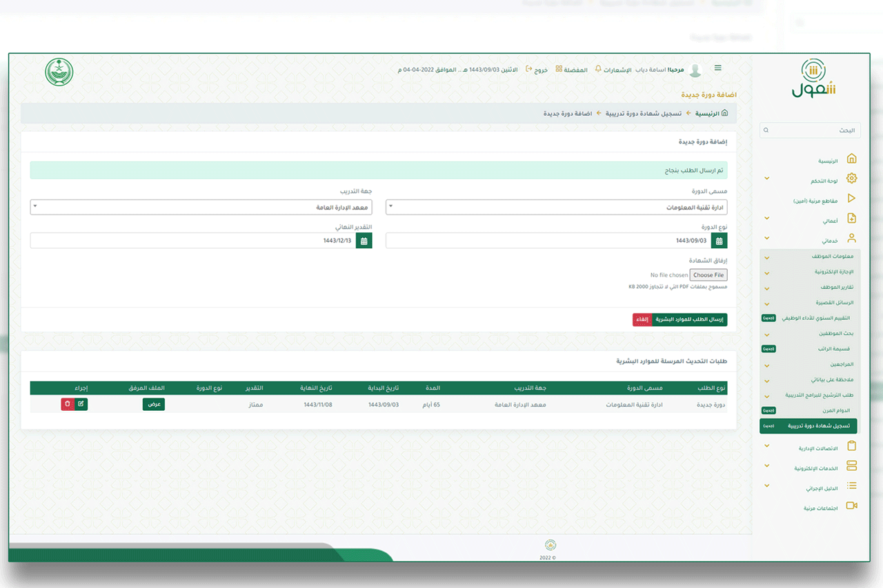Click the ممتاز grade cell in table

(255, 405)
